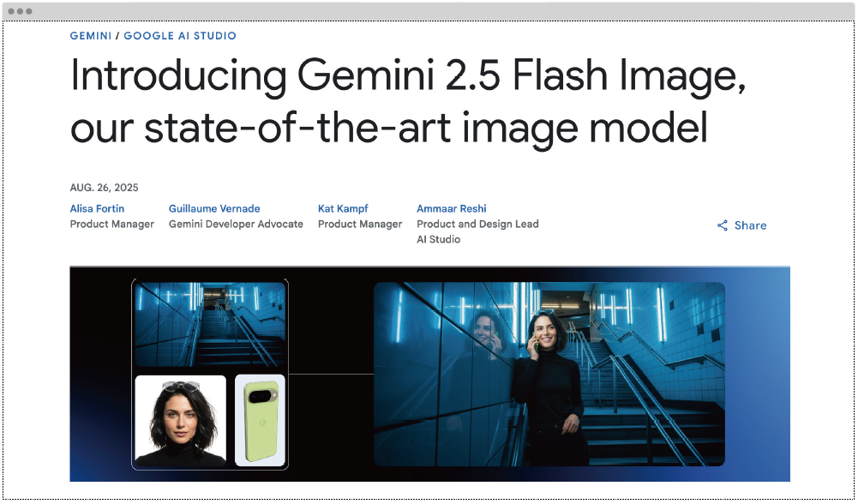This screenshot has height=504, width=858.
Task: Click the article headline title
Action: point(408,101)
